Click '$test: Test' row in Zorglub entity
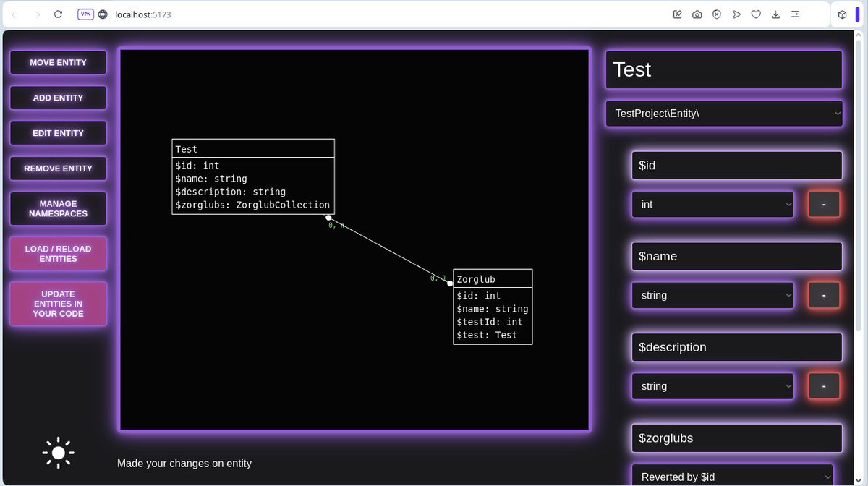The width and height of the screenshot is (868, 486). 487,335
